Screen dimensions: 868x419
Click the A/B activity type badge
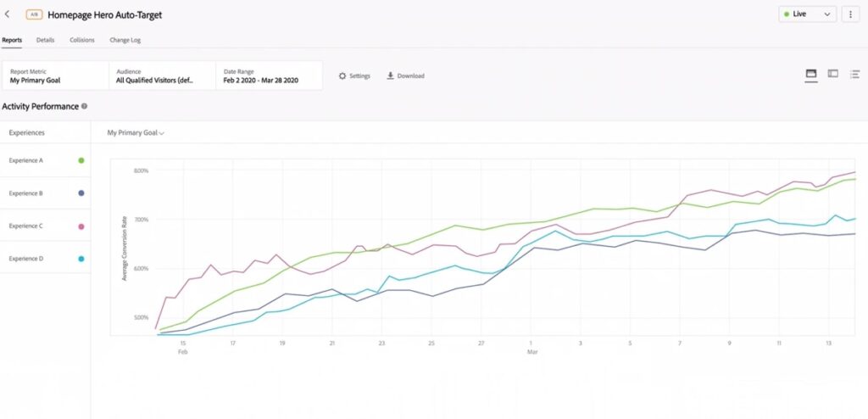pyautogui.click(x=34, y=14)
